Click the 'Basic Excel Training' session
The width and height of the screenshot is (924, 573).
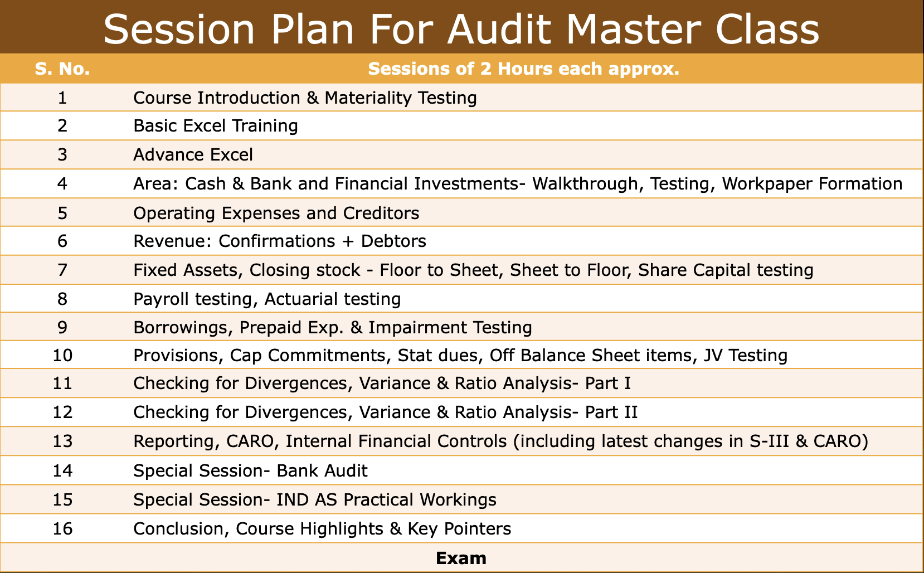(x=216, y=126)
